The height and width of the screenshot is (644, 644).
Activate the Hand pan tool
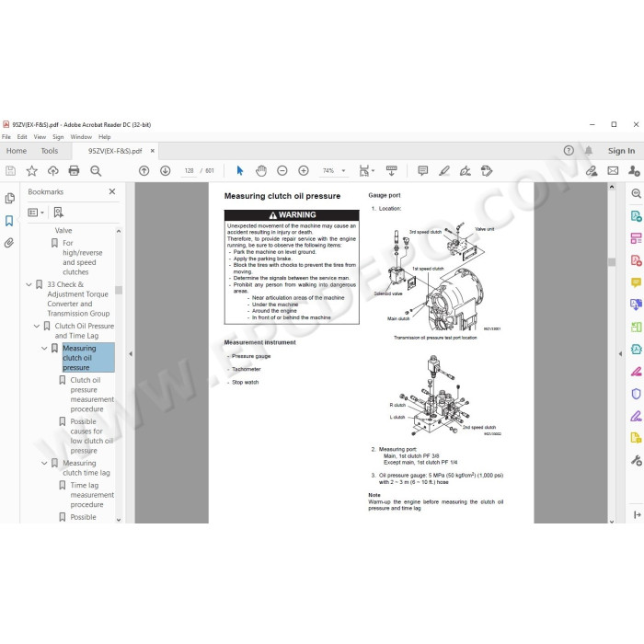click(x=261, y=171)
